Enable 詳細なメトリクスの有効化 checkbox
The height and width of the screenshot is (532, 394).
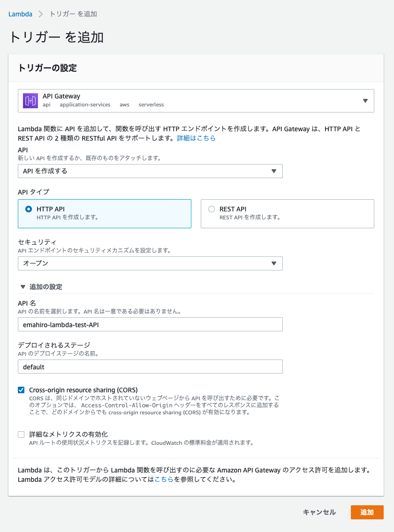click(21, 434)
